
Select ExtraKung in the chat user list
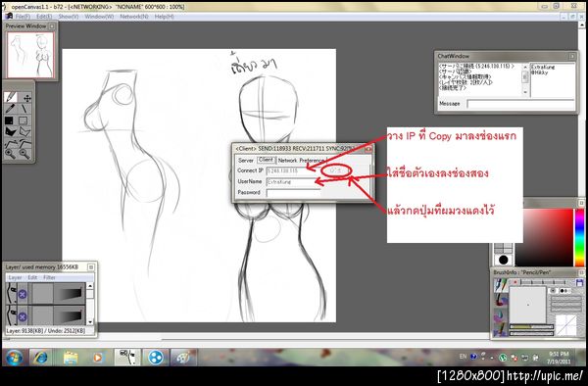pos(543,67)
